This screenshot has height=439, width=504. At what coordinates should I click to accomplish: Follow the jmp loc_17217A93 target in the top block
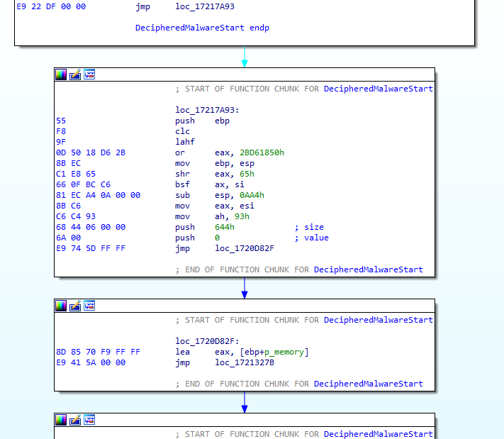click(205, 6)
